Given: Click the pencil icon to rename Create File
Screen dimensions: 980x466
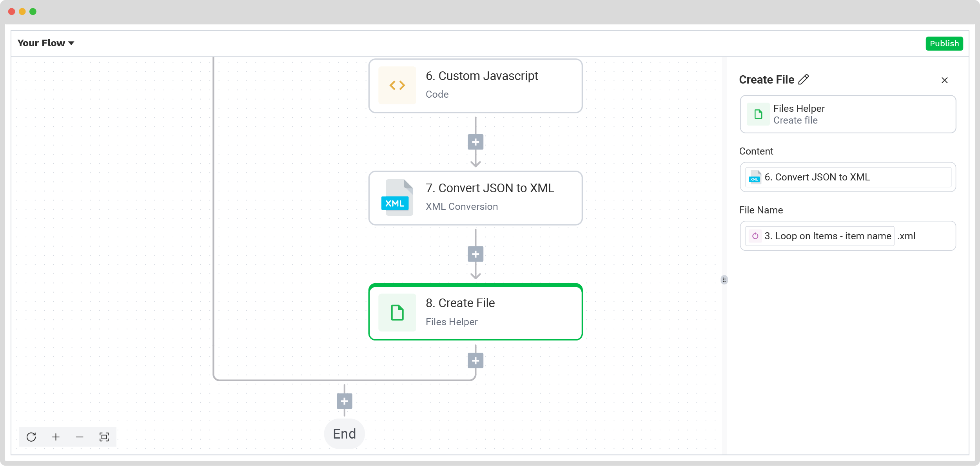Looking at the screenshot, I should (804, 80).
